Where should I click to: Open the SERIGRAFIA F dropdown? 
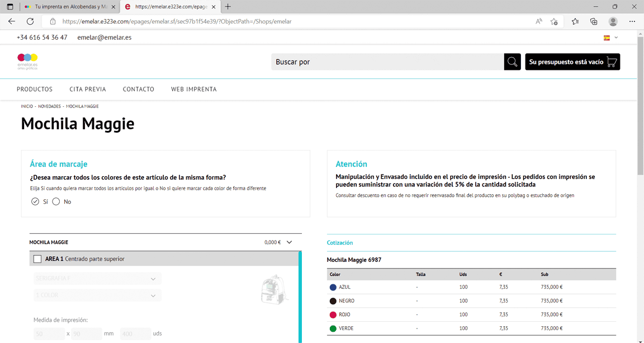pos(97,279)
